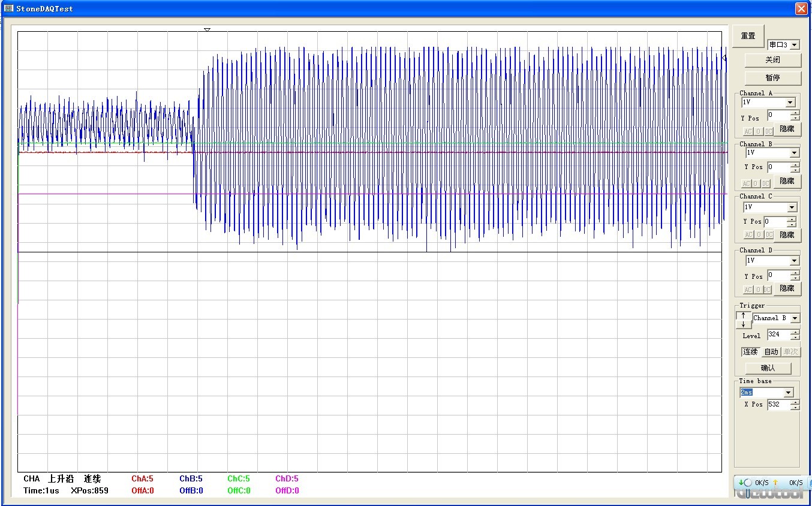The image size is (812, 506).
Task: Click the network download speed indicator
Action: pyautogui.click(x=754, y=483)
